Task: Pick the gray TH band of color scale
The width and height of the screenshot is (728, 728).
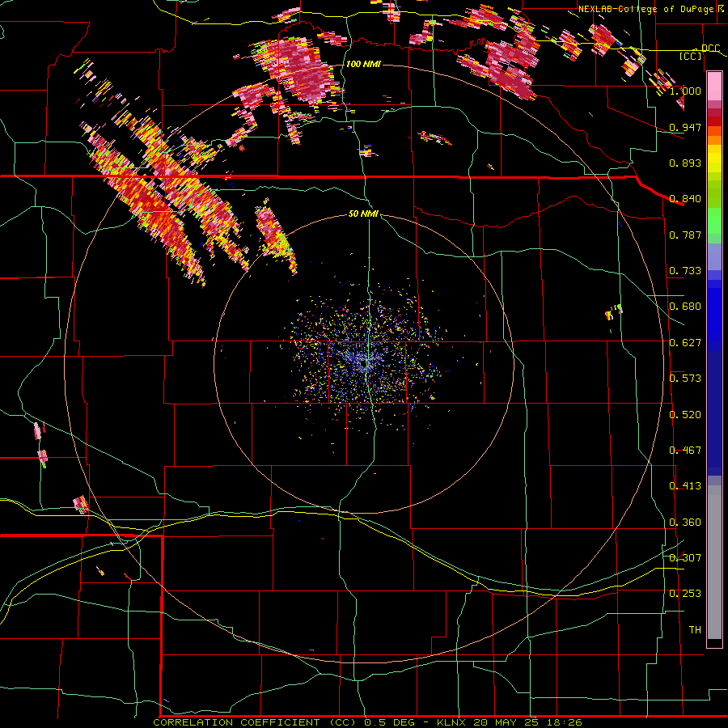Action: click(x=714, y=562)
